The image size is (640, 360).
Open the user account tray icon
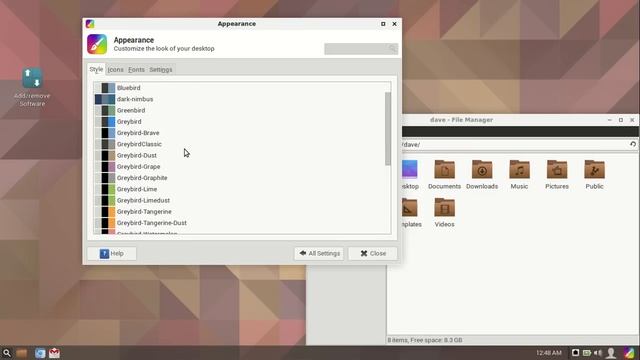[611, 353]
